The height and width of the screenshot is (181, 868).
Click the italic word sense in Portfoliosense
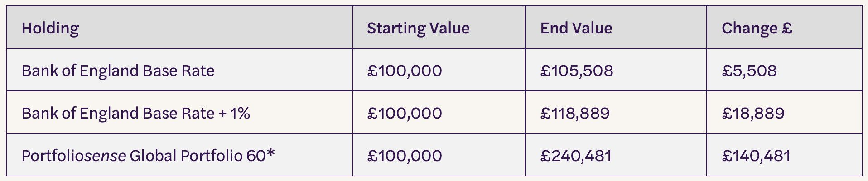tap(105, 156)
